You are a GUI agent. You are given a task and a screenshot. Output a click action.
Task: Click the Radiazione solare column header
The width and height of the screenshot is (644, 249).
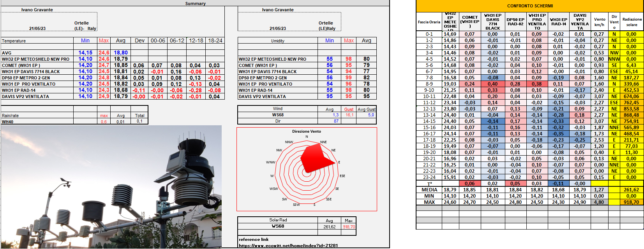(632, 22)
